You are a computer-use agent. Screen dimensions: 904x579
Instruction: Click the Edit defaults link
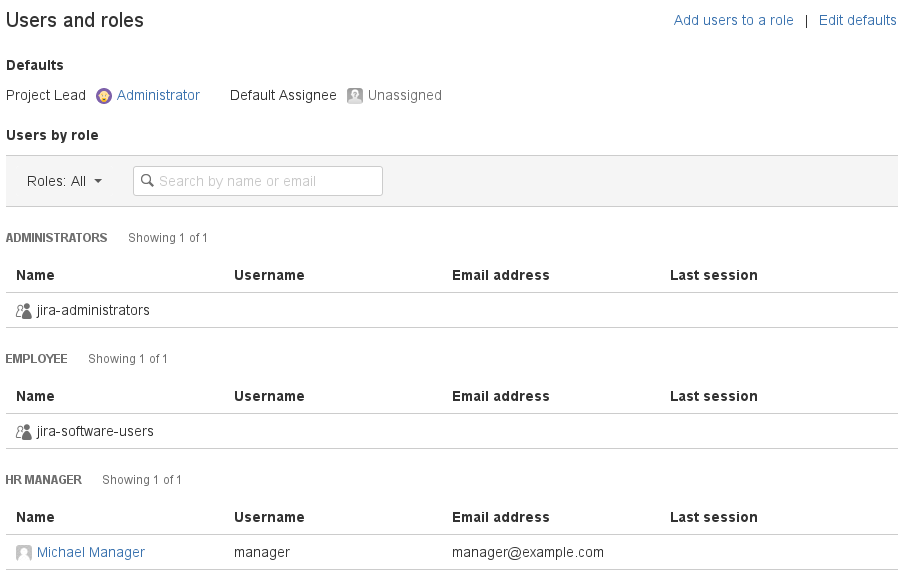[857, 20]
